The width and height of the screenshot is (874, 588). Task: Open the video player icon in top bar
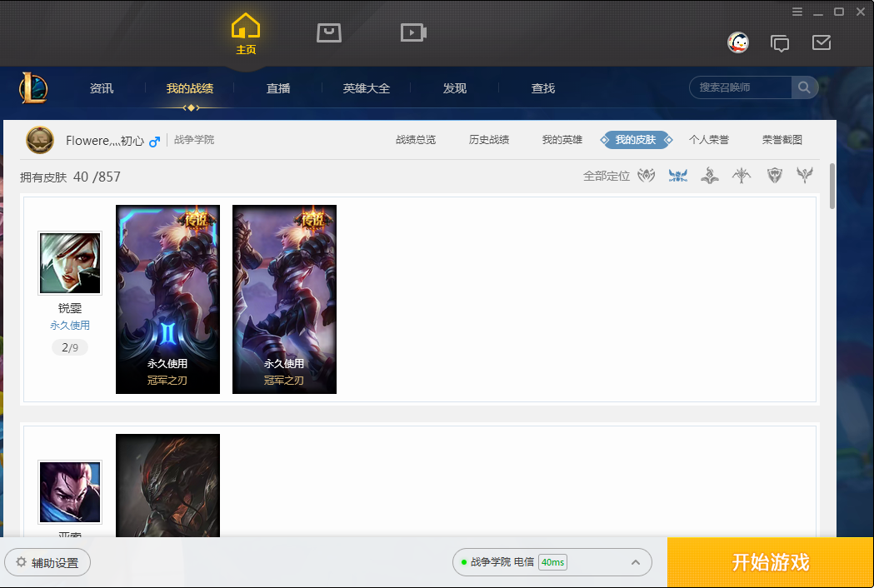tap(413, 32)
